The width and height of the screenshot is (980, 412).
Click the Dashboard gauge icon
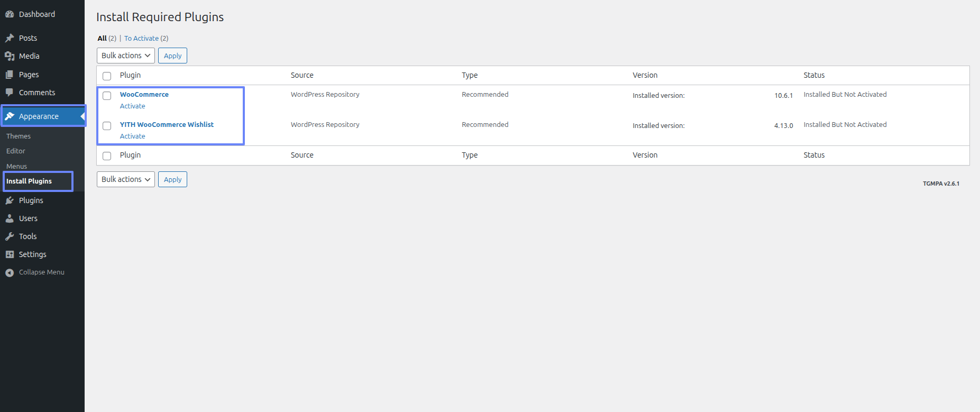coord(10,14)
